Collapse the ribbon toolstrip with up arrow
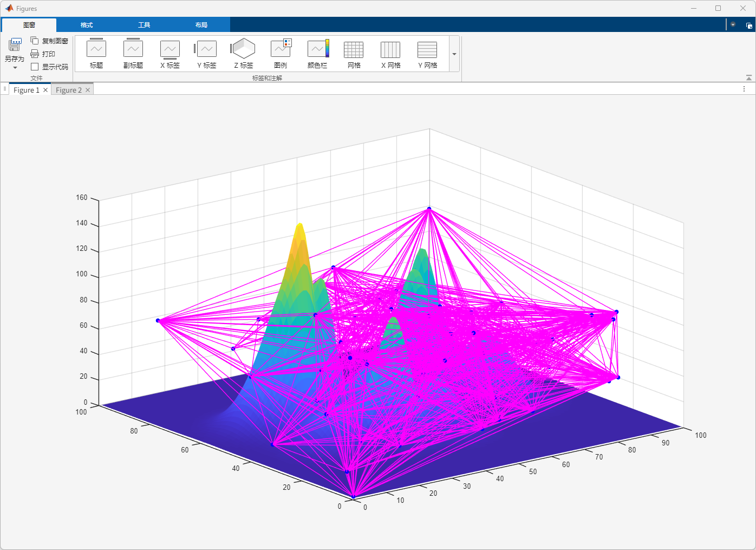This screenshot has width=756, height=550. [x=748, y=78]
